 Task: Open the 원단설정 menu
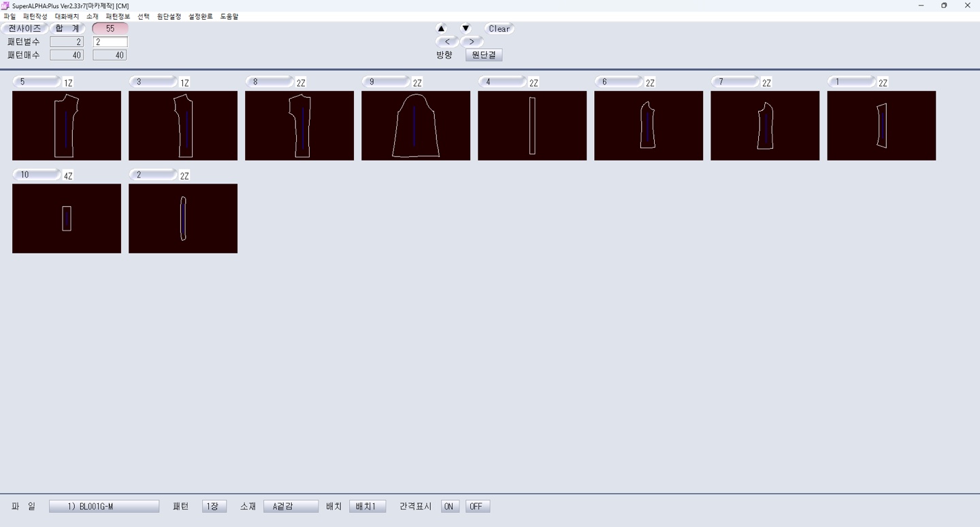pyautogui.click(x=169, y=16)
